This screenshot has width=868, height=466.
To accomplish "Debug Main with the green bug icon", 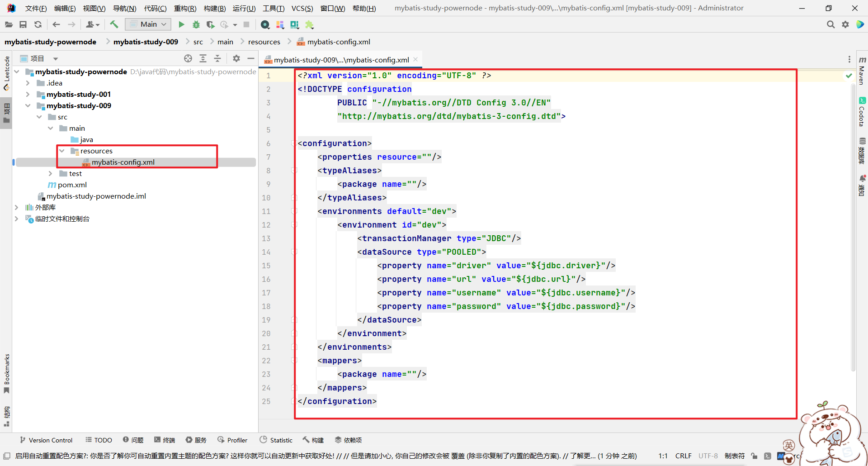I will [196, 24].
